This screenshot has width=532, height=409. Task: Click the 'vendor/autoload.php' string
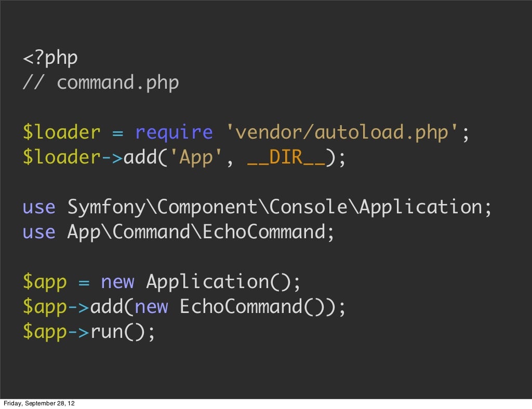(x=342, y=133)
